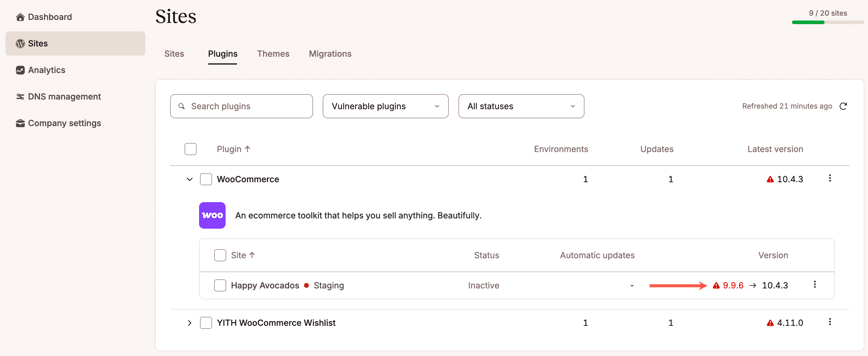Open WooCommerce row options menu
The image size is (868, 356).
[830, 179]
